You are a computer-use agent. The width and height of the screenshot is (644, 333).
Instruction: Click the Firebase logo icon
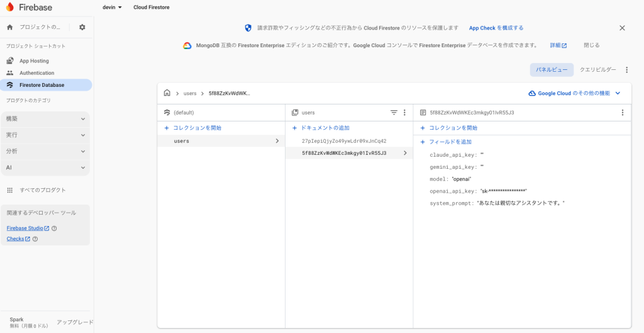click(9, 8)
